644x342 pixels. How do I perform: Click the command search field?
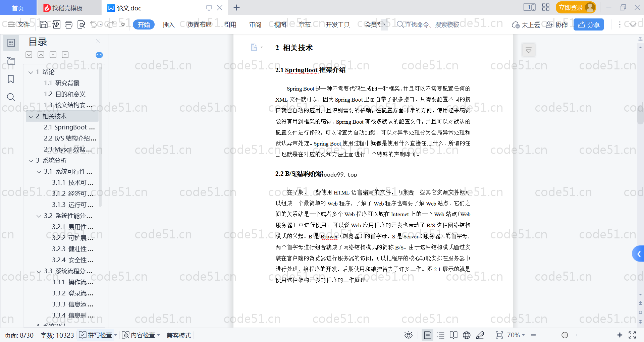tap(428, 24)
